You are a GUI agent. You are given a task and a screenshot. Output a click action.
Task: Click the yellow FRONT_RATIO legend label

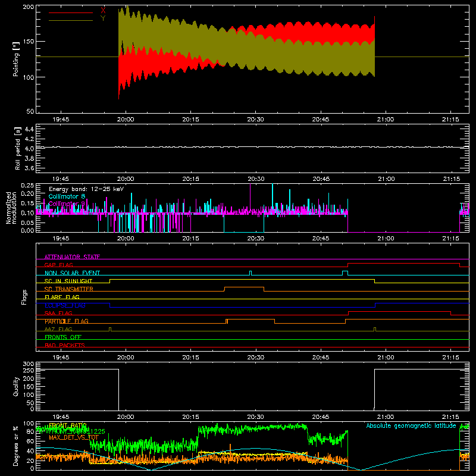coord(68,425)
